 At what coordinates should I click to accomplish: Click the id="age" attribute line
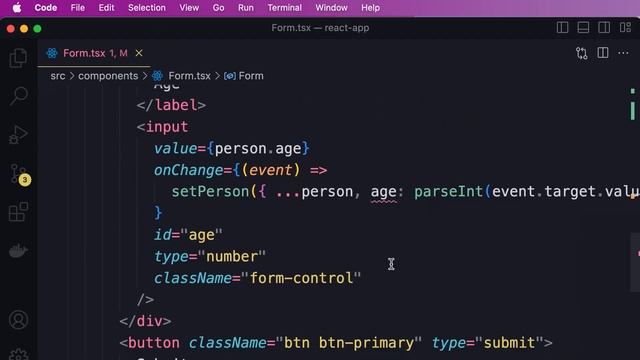(188, 235)
